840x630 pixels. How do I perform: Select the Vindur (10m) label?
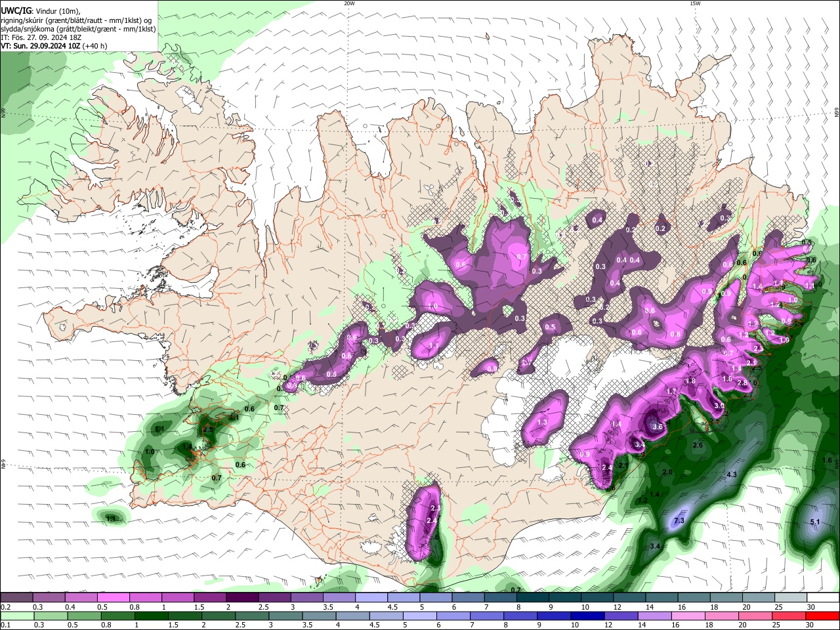coord(57,11)
